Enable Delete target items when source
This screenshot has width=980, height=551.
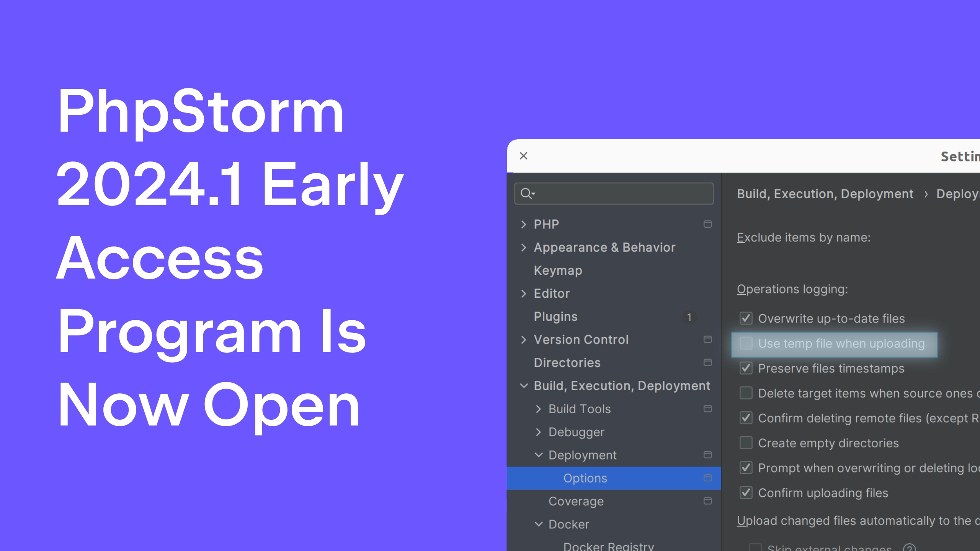pos(746,394)
